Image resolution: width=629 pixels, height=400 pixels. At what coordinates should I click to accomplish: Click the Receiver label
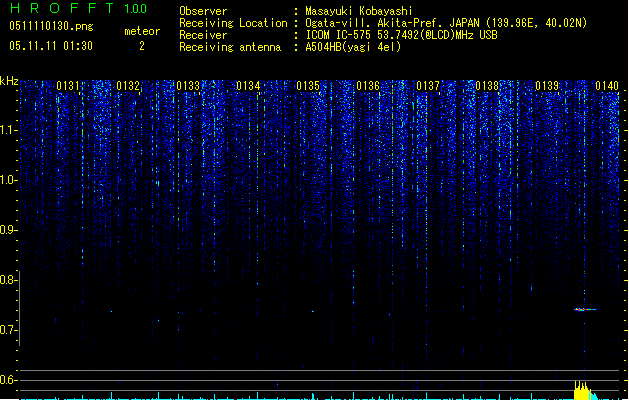click(x=203, y=35)
